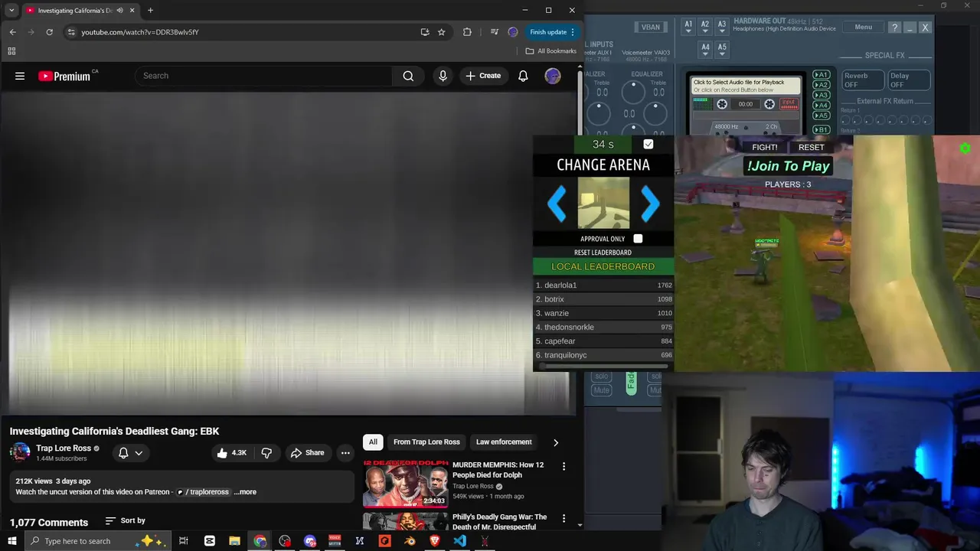
Task: Select next arena with right arrow
Action: pos(650,204)
